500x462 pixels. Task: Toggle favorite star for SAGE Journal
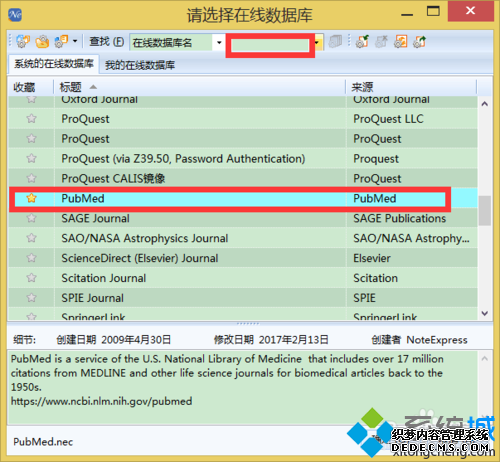tap(31, 218)
